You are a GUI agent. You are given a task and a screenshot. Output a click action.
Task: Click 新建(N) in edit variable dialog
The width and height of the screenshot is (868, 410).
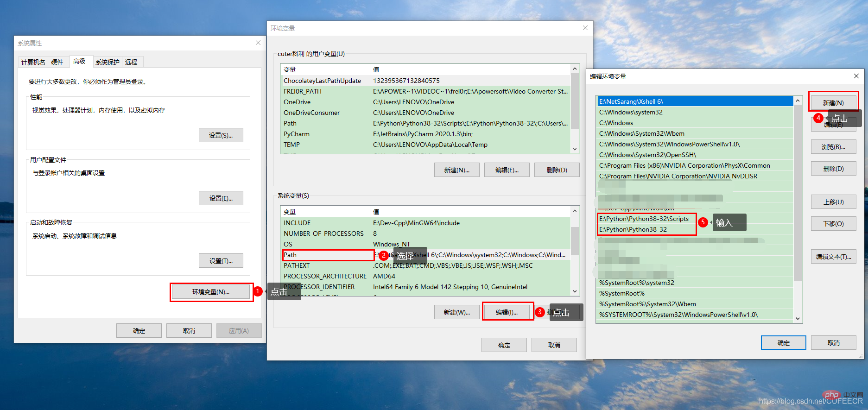[833, 103]
